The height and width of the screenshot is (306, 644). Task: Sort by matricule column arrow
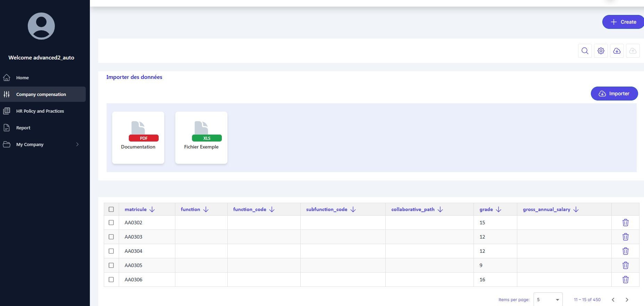tap(152, 209)
